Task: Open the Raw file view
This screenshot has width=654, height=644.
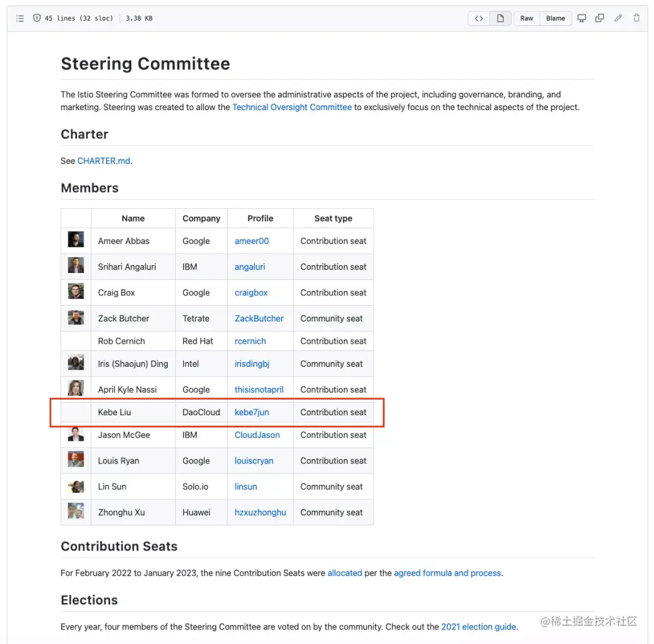Action: tap(526, 18)
